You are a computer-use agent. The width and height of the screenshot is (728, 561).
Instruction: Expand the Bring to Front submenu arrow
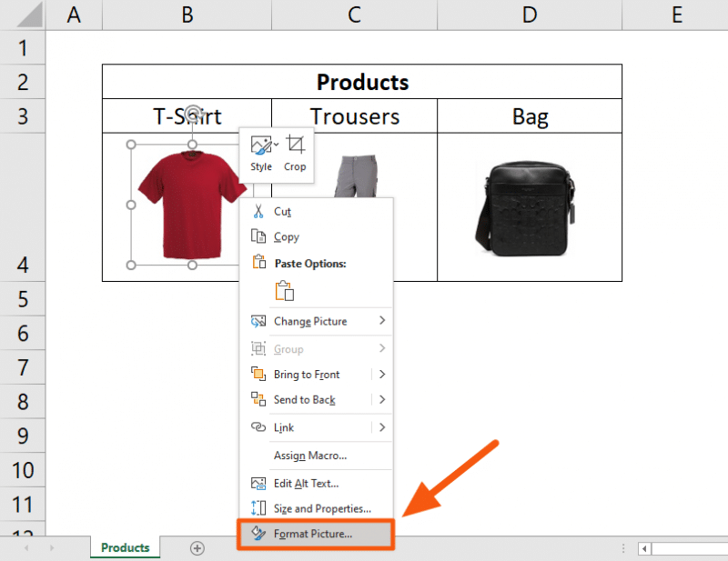coord(382,374)
